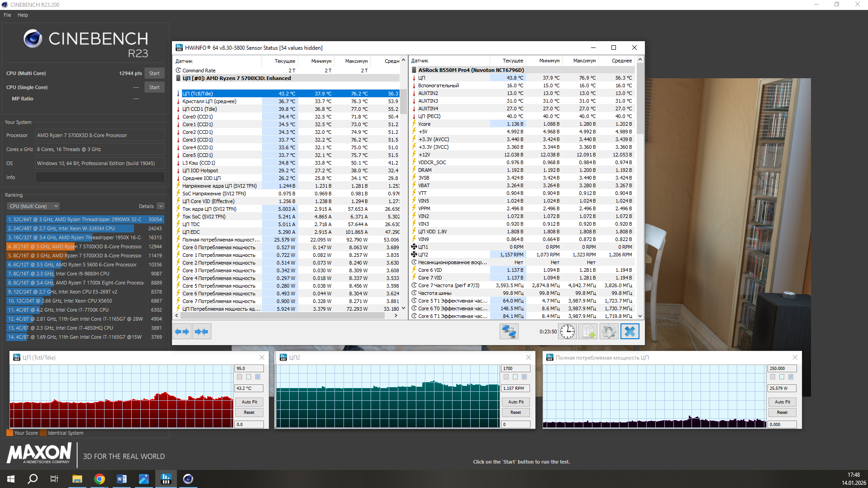The height and width of the screenshot is (488, 868).
Task: Open HWiNFO sensor settings gear icon
Action: (609, 332)
